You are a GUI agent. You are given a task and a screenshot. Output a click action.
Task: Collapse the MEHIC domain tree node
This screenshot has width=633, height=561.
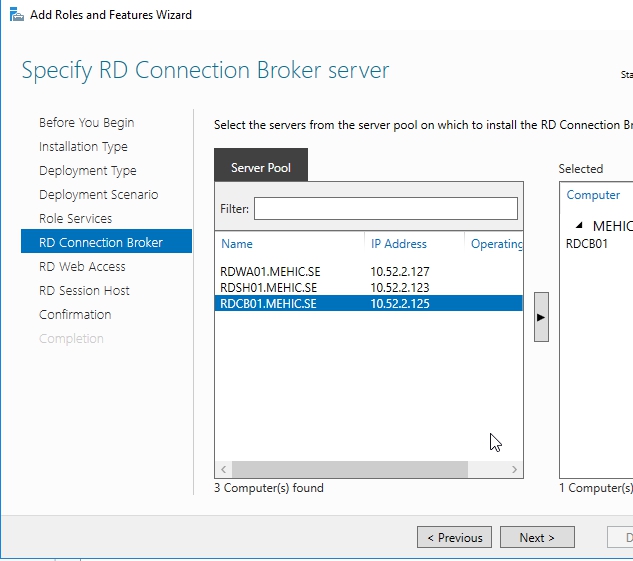click(579, 226)
